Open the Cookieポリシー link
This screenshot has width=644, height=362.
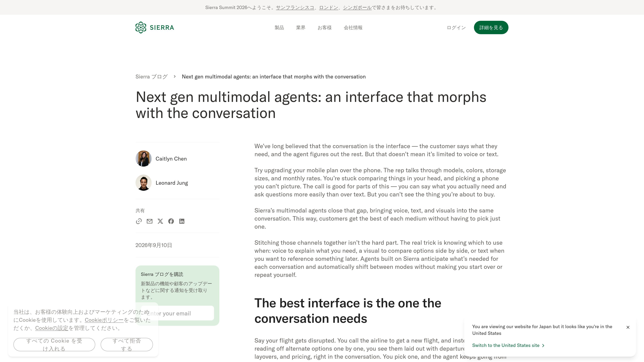point(104,320)
